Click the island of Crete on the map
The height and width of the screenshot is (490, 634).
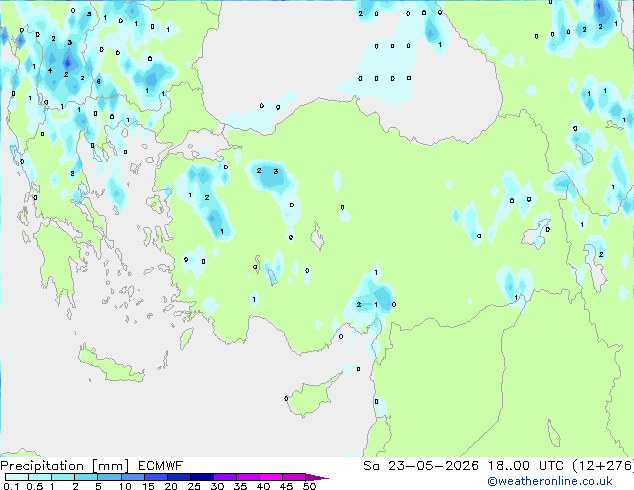tap(111, 366)
